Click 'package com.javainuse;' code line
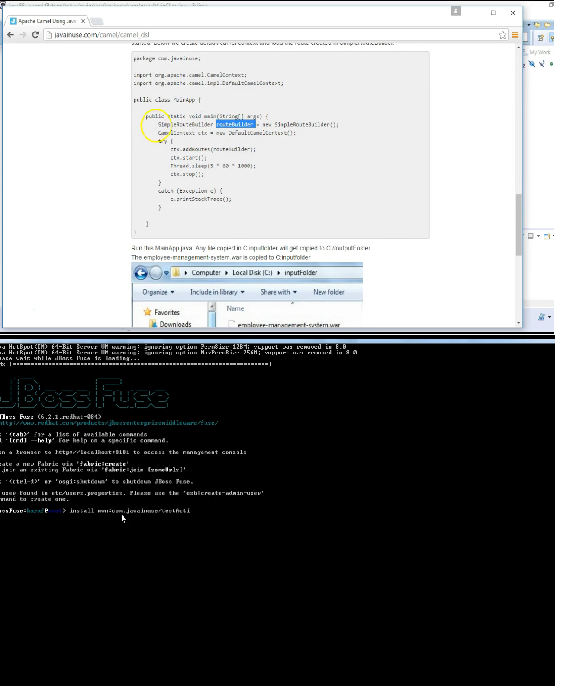 [x=167, y=59]
